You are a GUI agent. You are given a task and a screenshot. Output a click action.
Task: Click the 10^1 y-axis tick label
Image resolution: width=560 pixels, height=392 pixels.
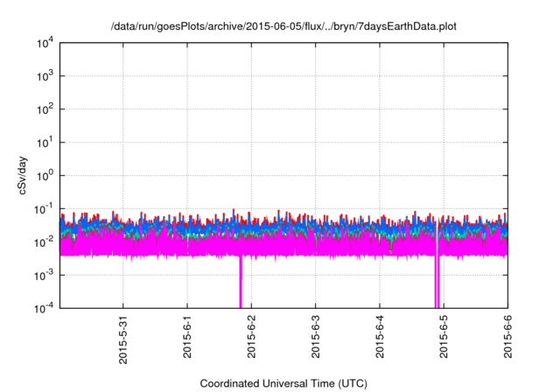(44, 143)
